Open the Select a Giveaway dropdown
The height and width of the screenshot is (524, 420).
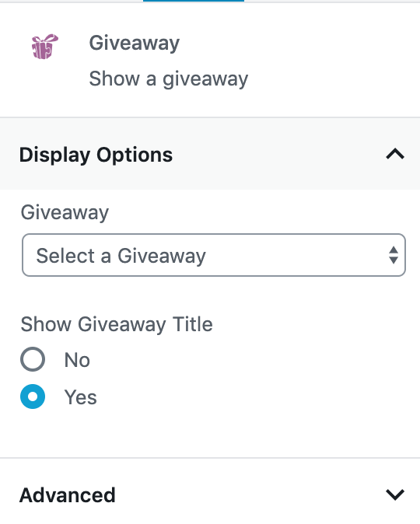(x=214, y=255)
